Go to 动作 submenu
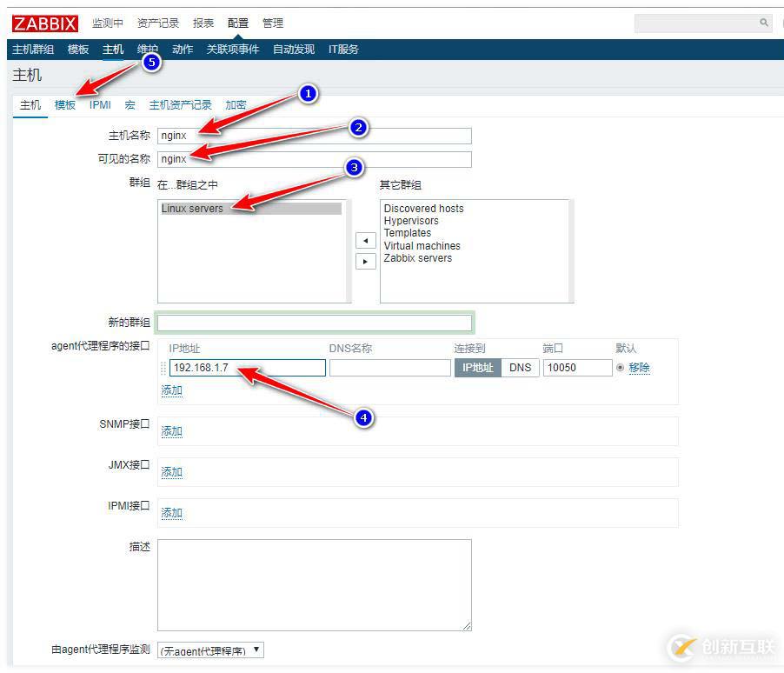Image resolution: width=784 pixels, height=673 pixels. click(x=183, y=49)
